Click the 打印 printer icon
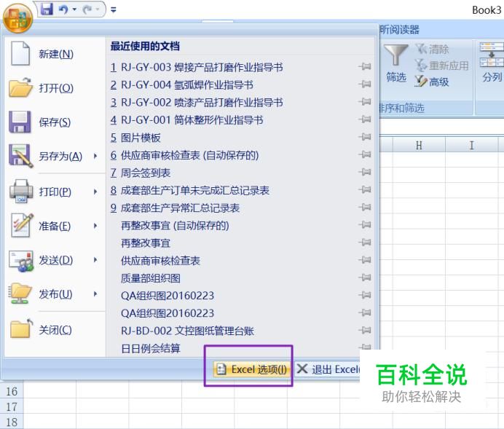Image resolution: width=504 pixels, height=429 pixels. pyautogui.click(x=21, y=192)
